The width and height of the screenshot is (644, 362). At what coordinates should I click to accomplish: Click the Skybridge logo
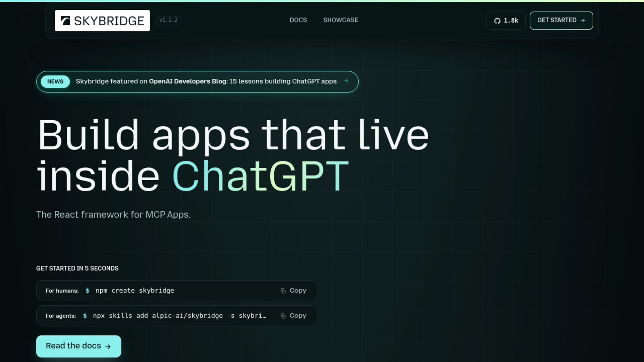[102, 20]
